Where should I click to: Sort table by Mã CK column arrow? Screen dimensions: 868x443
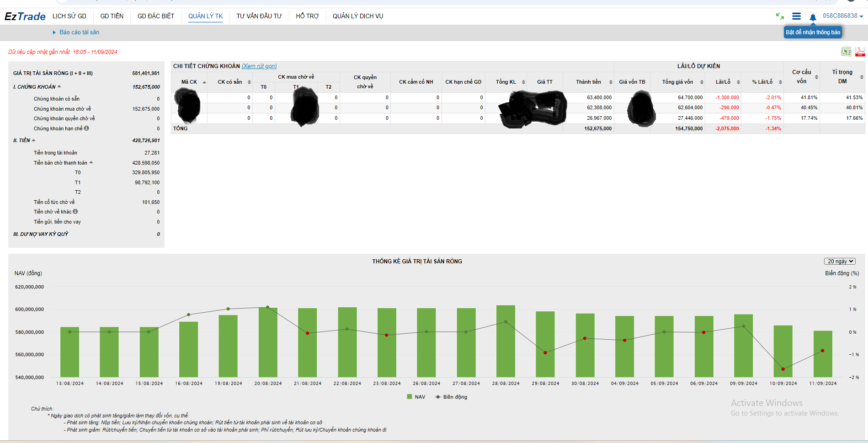(204, 82)
